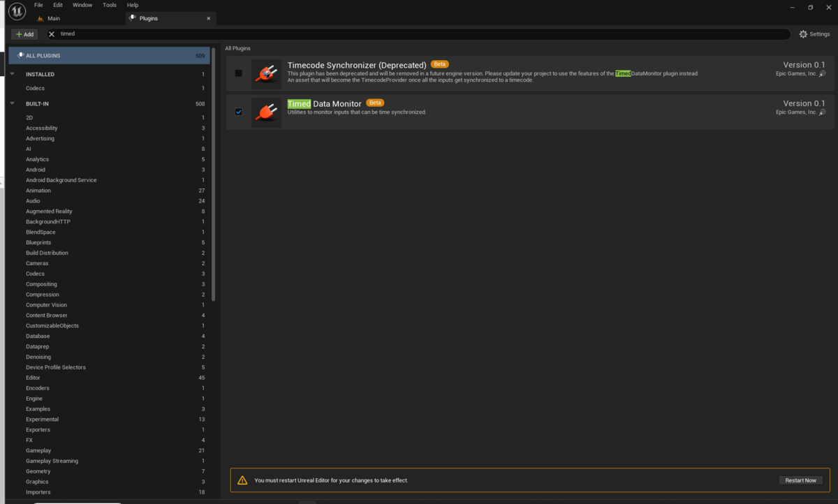Click Epic Games link icon for Timed Data Monitor
This screenshot has height=504, width=838.
click(x=823, y=112)
